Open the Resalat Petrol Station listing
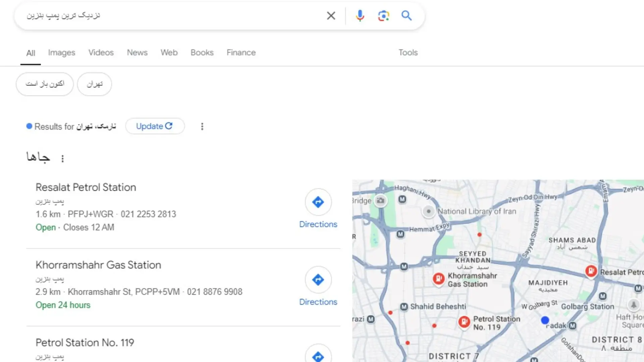This screenshot has width=644, height=362. click(x=86, y=187)
